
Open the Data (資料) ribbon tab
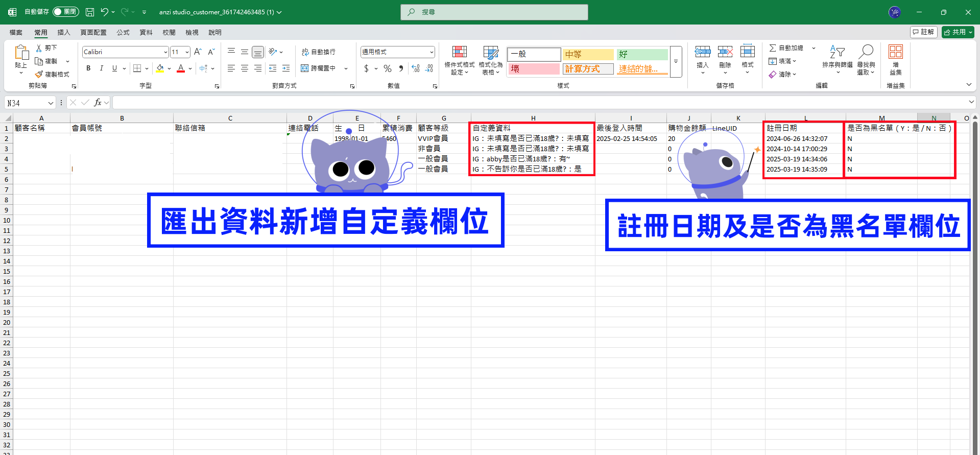(x=146, y=32)
